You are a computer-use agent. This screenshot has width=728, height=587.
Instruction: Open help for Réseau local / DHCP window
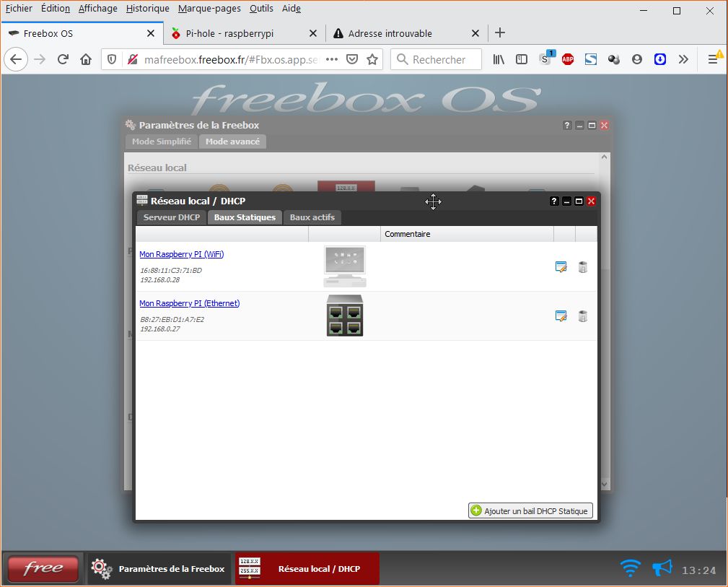pyautogui.click(x=554, y=201)
